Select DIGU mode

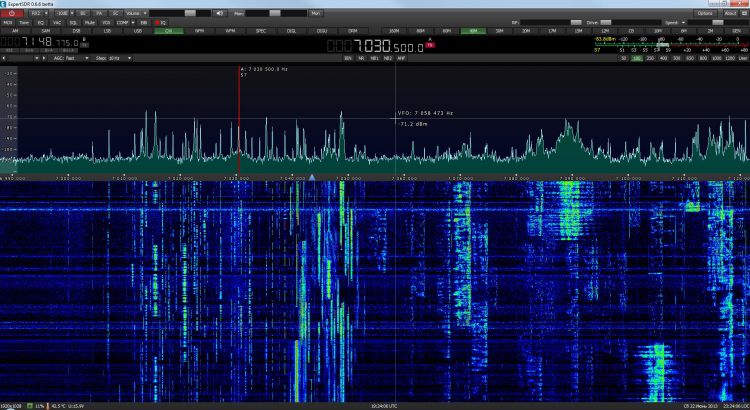click(x=322, y=31)
